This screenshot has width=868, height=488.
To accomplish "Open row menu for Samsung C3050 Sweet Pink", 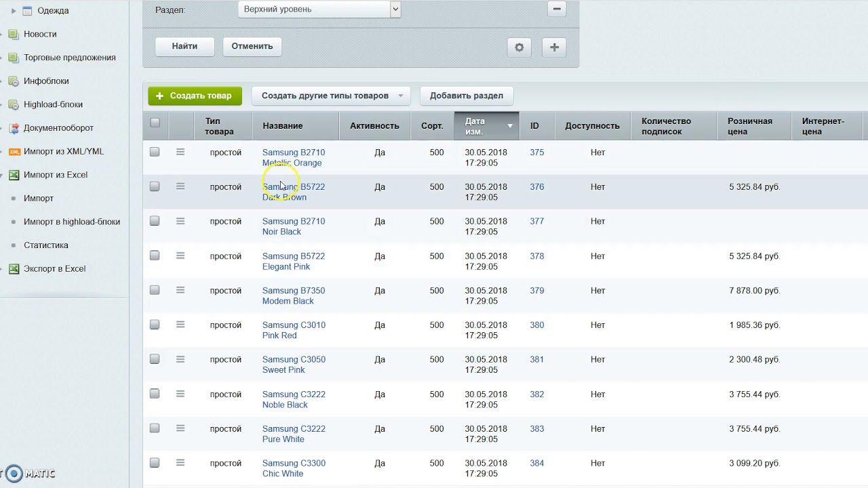I will click(x=180, y=359).
